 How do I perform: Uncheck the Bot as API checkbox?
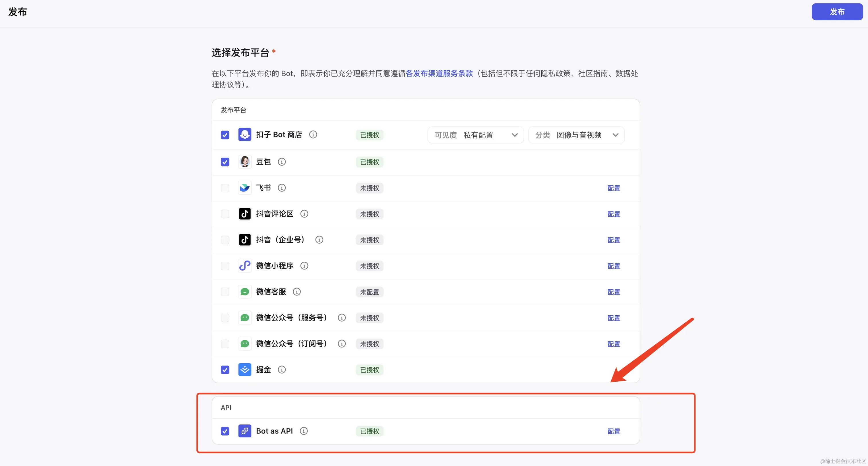coord(225,431)
